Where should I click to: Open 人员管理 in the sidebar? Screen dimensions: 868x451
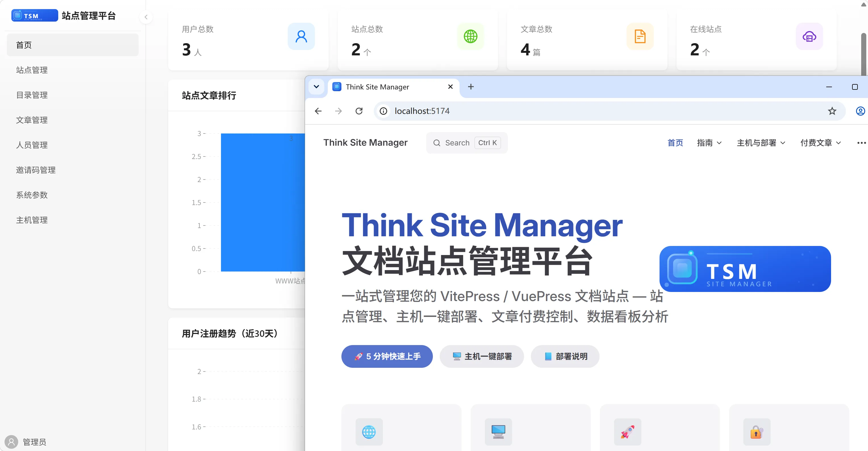pos(72,145)
